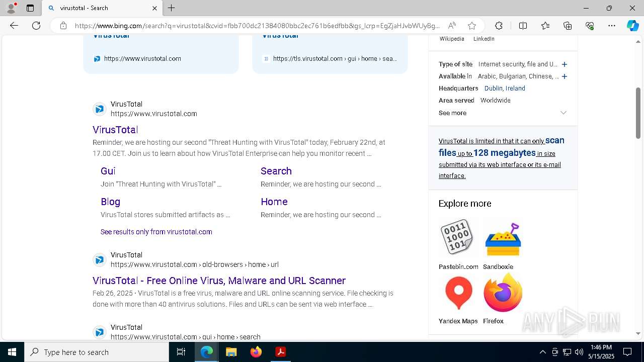Screen dimensions: 644x362
Task: Open the volume speaker icon
Action: (579, 352)
